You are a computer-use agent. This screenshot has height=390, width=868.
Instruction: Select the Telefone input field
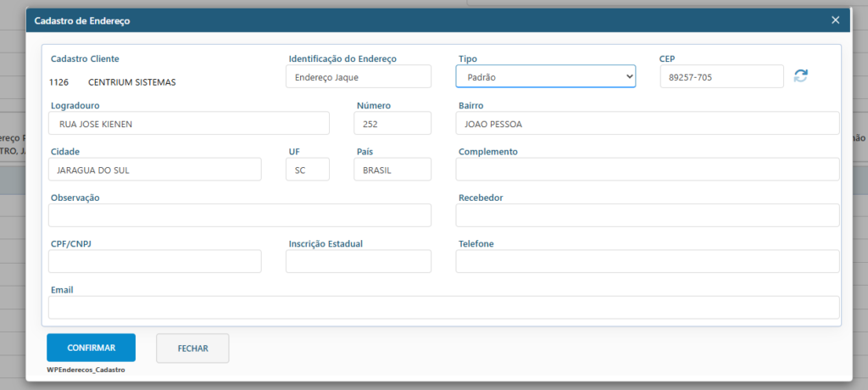(x=647, y=261)
